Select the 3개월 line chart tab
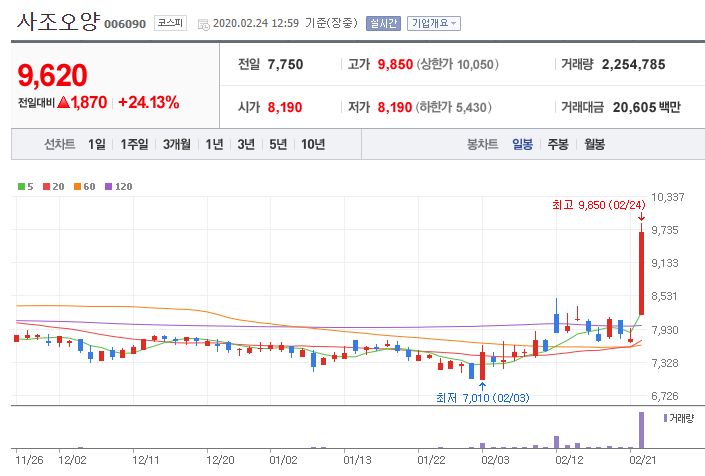The width and height of the screenshot is (705, 476). tap(177, 144)
